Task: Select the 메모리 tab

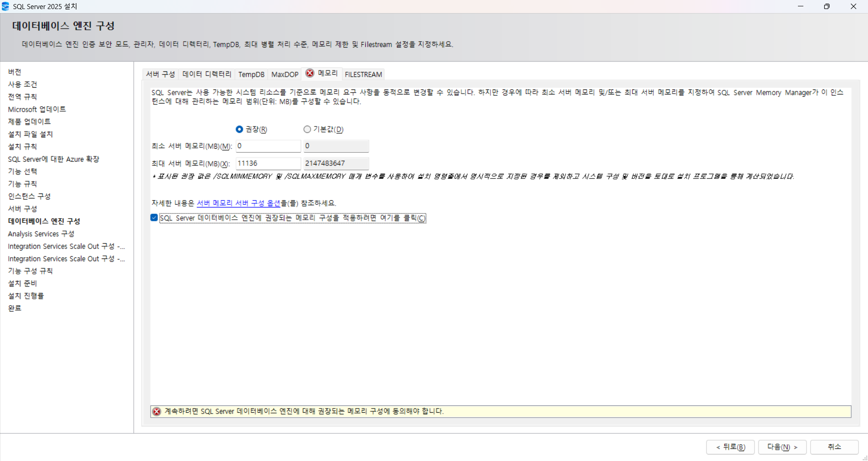Action: click(x=322, y=73)
